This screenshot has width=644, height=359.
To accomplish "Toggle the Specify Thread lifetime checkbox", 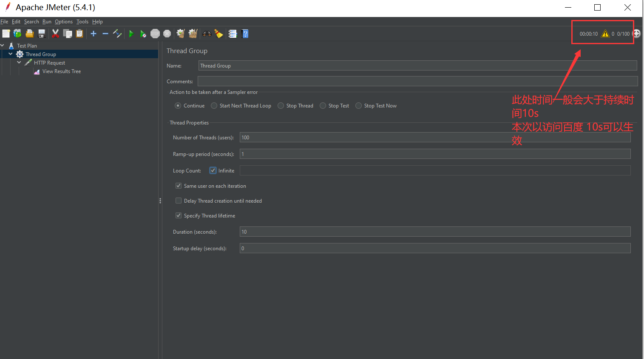I will click(179, 215).
